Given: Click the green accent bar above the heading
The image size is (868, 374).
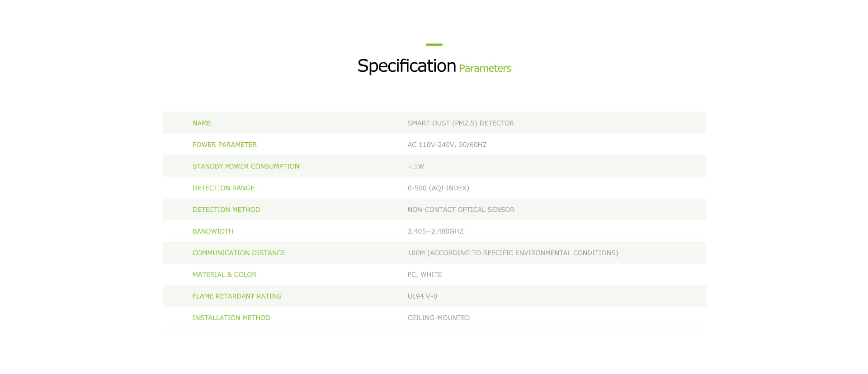Looking at the screenshot, I should pos(434,45).
